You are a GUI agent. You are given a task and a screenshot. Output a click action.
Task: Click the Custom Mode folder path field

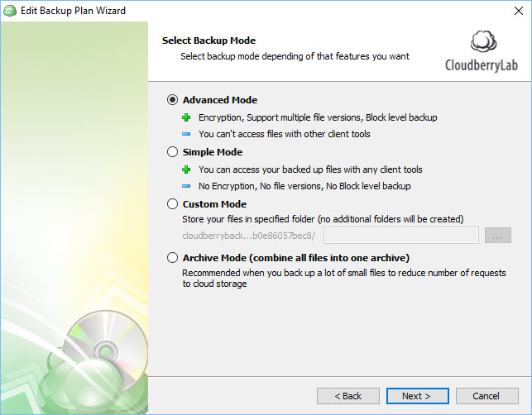(401, 236)
